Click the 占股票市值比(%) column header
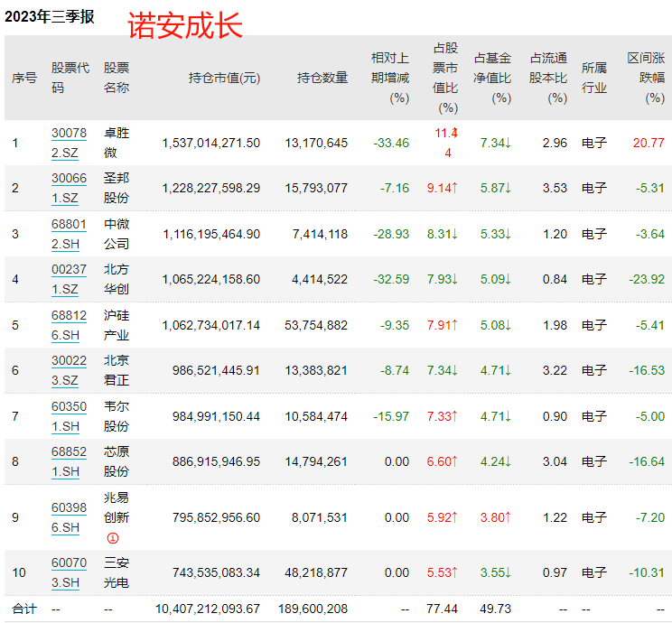Image resolution: width=672 pixels, height=623 pixels. [x=445, y=78]
